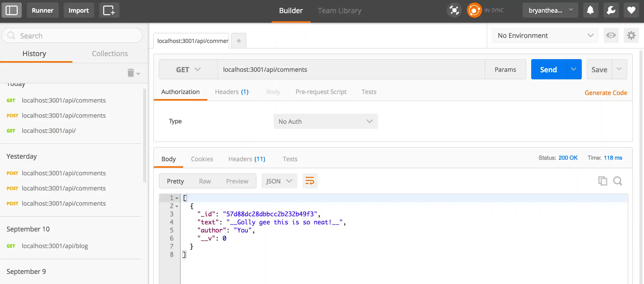Click the response search magnifier icon
This screenshot has height=284, width=644.
pos(617,181)
